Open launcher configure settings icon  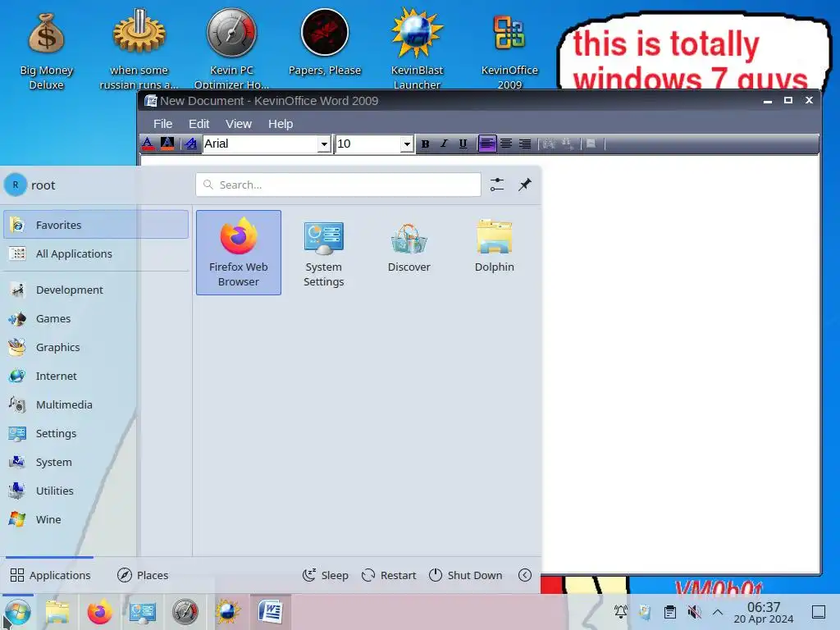[497, 185]
